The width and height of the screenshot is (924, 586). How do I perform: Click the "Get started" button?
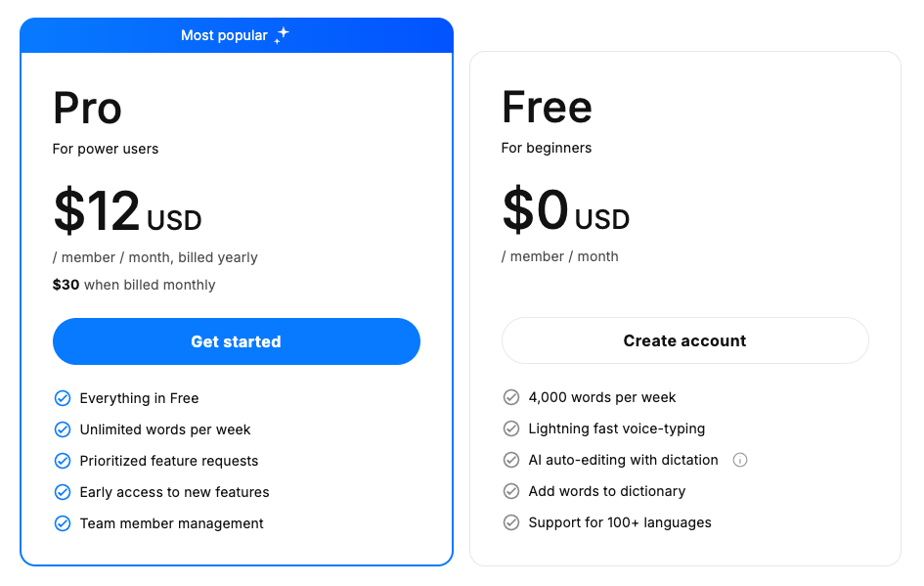click(x=236, y=340)
